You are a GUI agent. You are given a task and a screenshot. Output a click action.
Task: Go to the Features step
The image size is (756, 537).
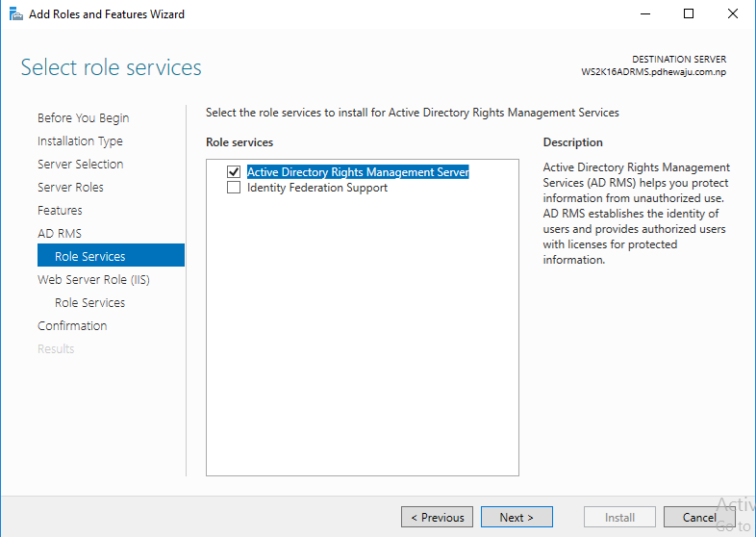click(60, 211)
